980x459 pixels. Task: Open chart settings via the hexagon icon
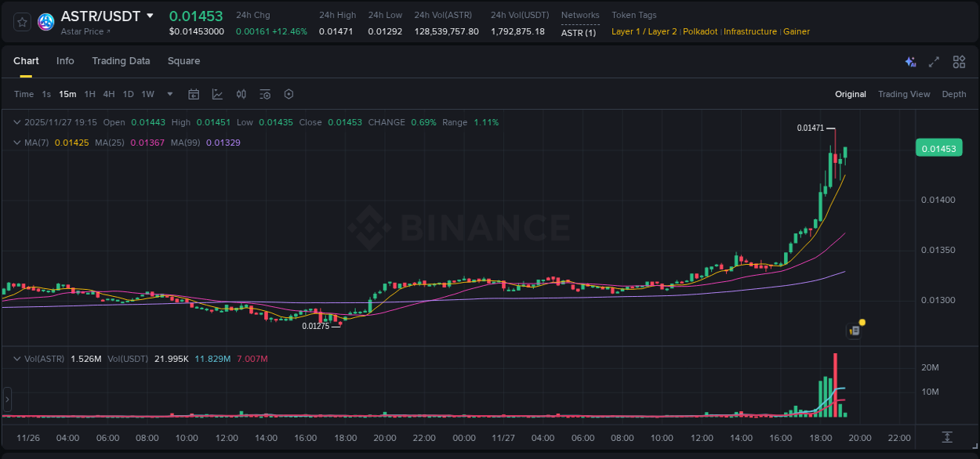[x=289, y=93]
